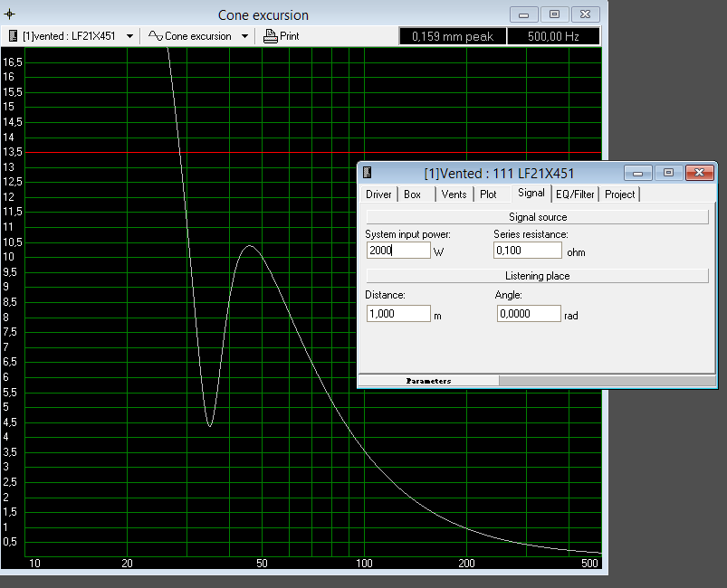Click the Parameters tab at dialog bottom
Viewport: 727px width, 588px height.
coord(428,381)
